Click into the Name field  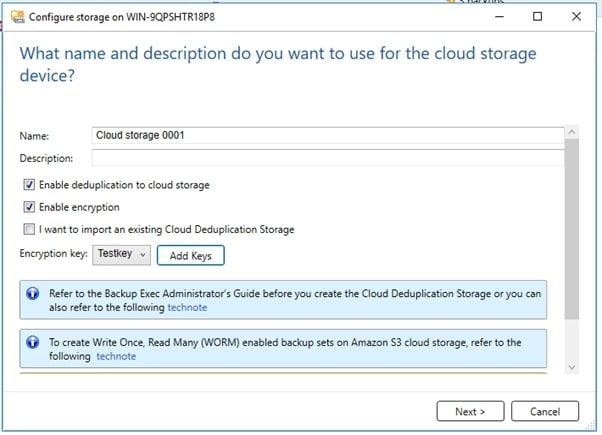coord(326,134)
